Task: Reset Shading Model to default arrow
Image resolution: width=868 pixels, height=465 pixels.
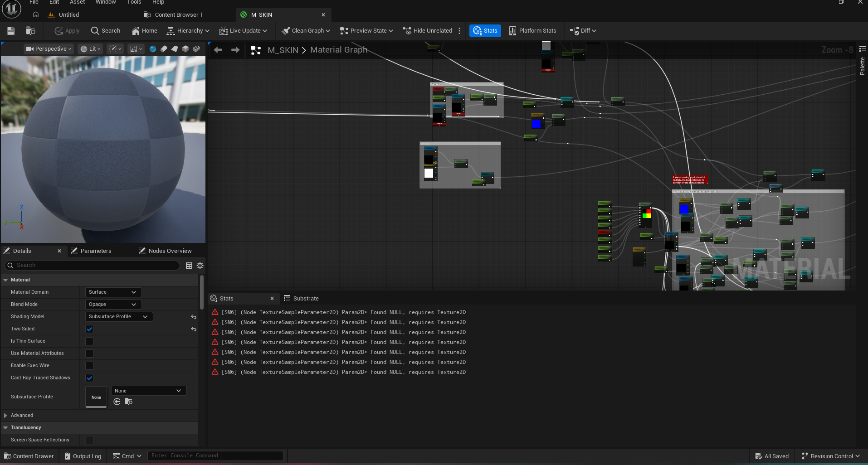Action: [194, 317]
